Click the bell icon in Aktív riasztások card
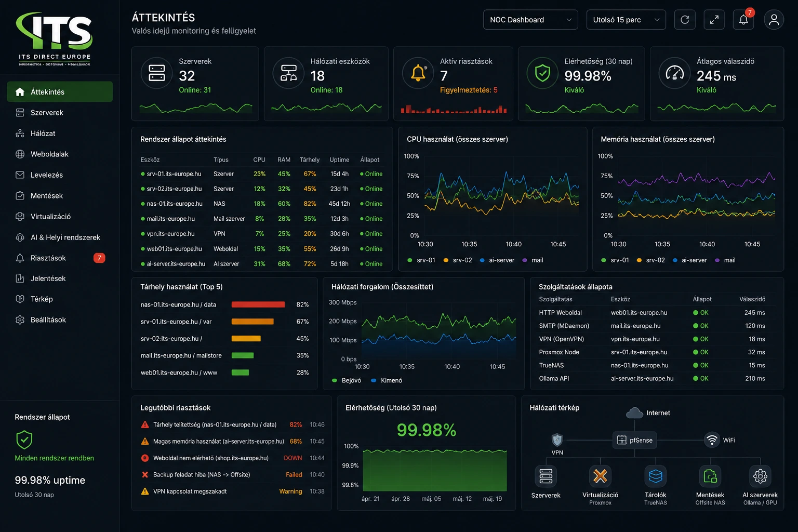The image size is (798, 532). 418,73
